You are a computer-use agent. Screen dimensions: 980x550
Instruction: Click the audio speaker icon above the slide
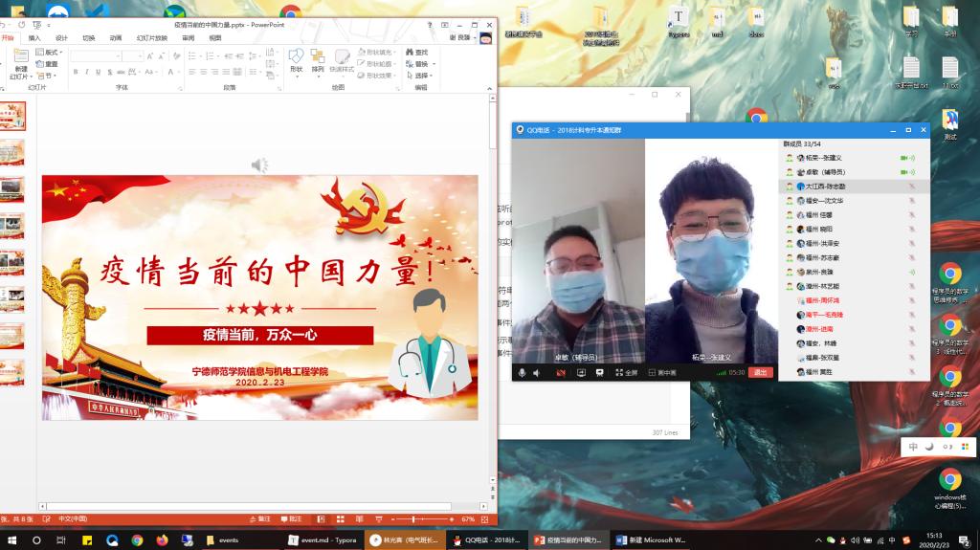tap(259, 165)
